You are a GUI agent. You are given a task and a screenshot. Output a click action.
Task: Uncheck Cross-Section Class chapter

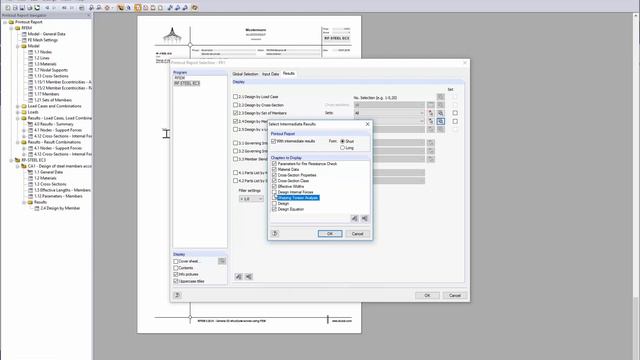[x=274, y=181]
